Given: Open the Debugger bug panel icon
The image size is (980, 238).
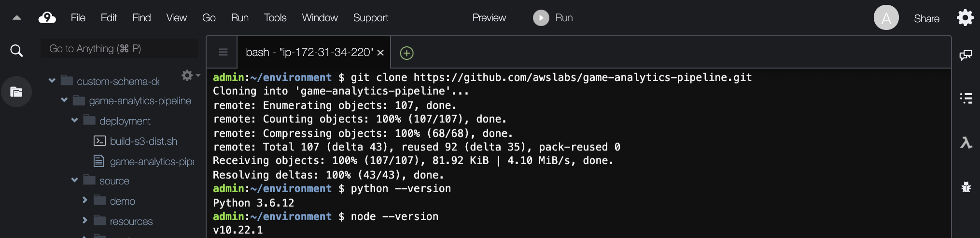Looking at the screenshot, I should point(966,187).
